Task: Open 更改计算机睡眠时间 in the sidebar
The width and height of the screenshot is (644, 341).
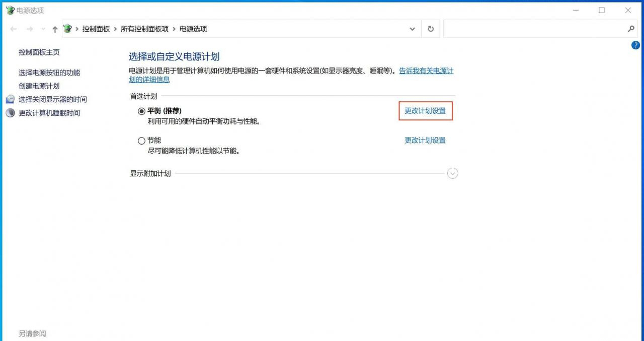Action: pyautogui.click(x=49, y=113)
